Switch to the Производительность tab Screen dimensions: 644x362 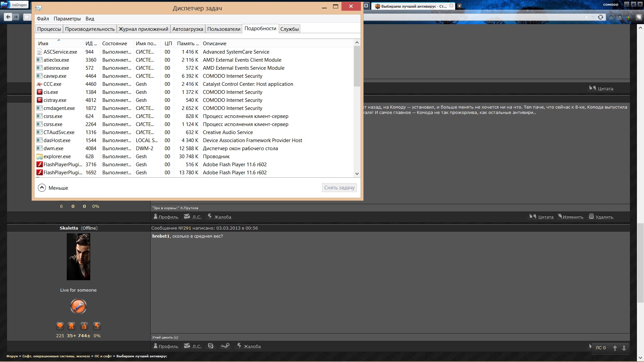90,29
